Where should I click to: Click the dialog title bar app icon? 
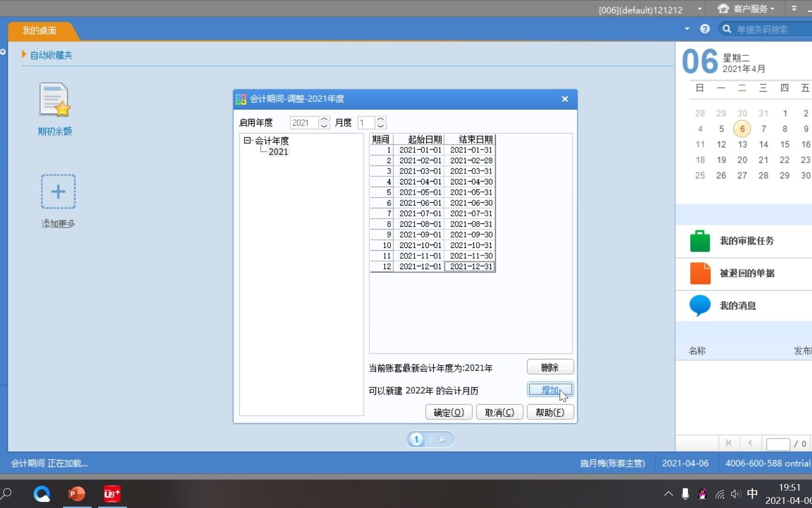click(241, 99)
